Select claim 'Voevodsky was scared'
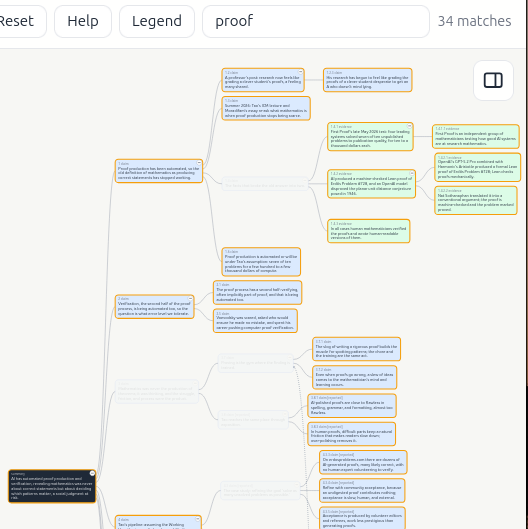Image resolution: width=528 pixels, height=529 pixels. click(255, 321)
